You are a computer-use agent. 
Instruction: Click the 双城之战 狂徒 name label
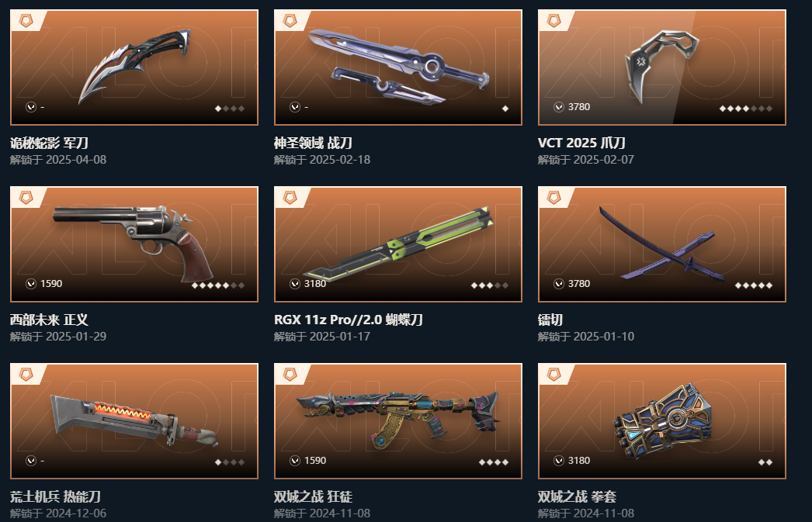313,496
